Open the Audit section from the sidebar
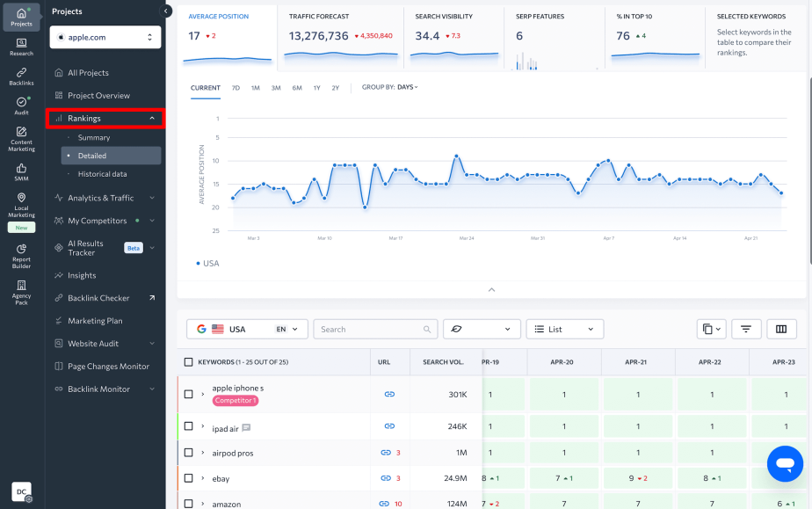 tap(20, 107)
